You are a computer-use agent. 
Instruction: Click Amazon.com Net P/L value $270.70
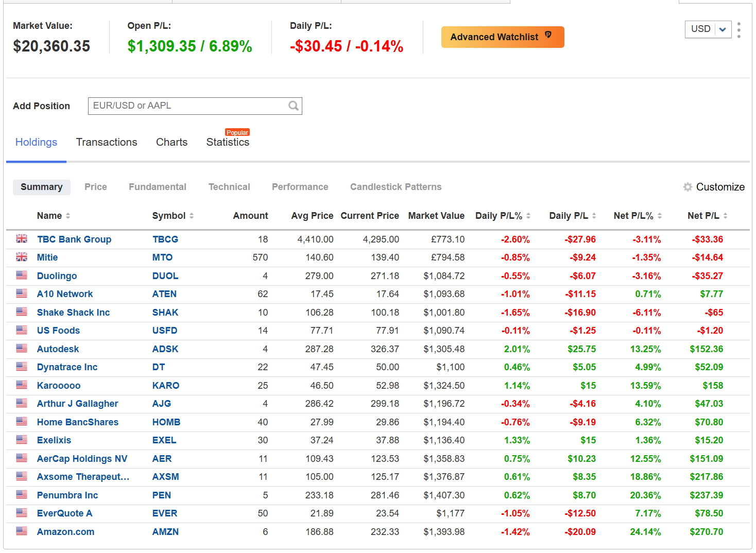706,532
